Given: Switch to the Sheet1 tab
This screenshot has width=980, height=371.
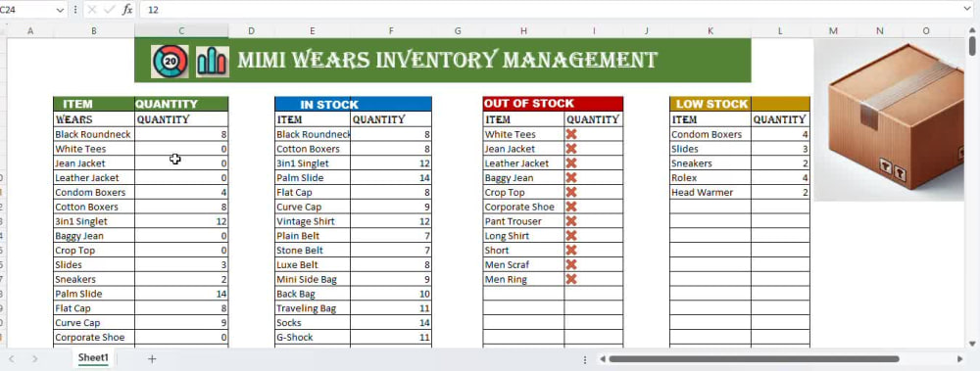Looking at the screenshot, I should point(93,358).
